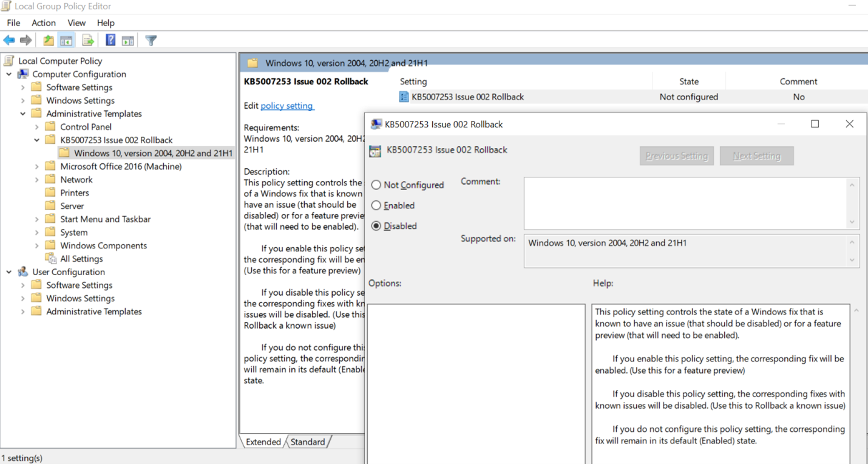This screenshot has height=464, width=868.
Task: Click the Back navigation arrow in the toolbar
Action: [8, 40]
